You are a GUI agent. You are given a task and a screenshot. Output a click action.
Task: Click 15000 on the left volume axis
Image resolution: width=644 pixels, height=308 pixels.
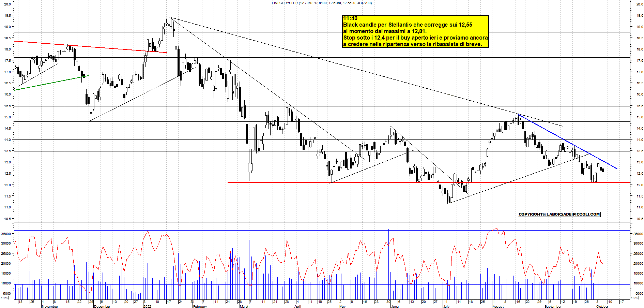coord(6,274)
